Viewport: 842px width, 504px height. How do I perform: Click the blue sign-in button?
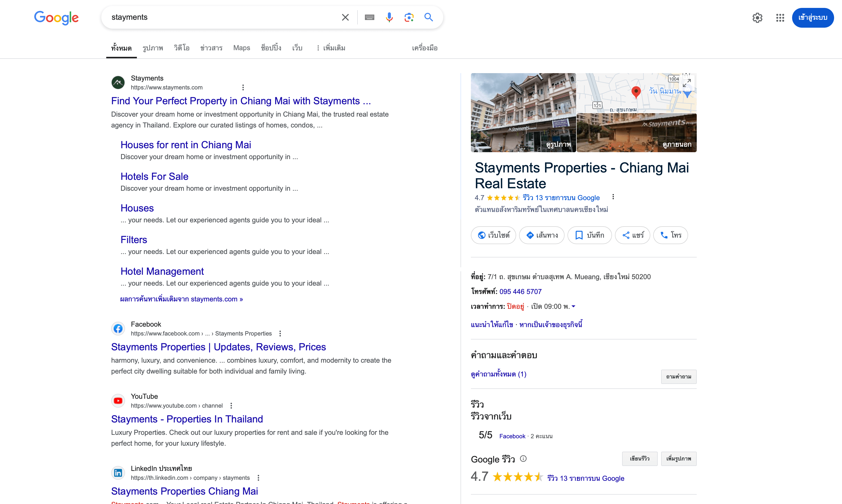pos(812,18)
